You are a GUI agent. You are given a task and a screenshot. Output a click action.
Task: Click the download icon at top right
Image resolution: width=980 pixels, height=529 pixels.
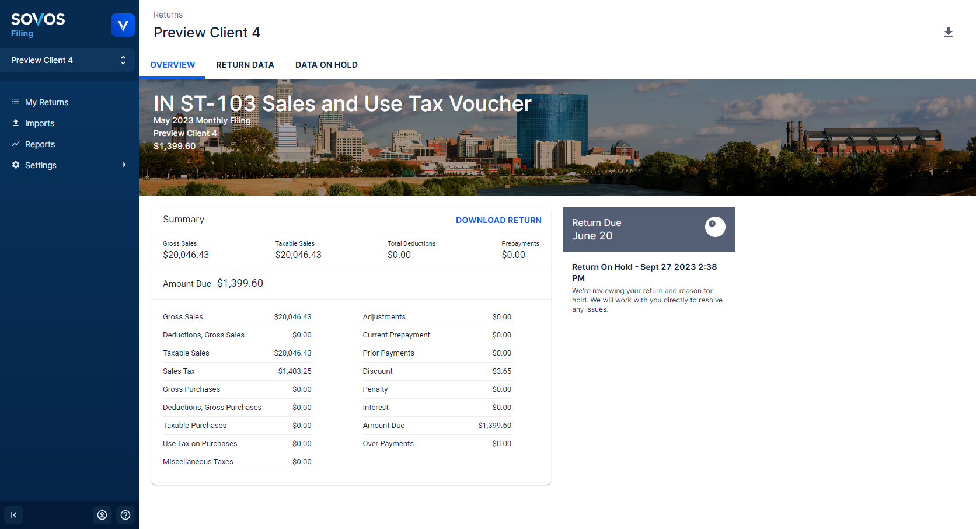click(x=948, y=33)
